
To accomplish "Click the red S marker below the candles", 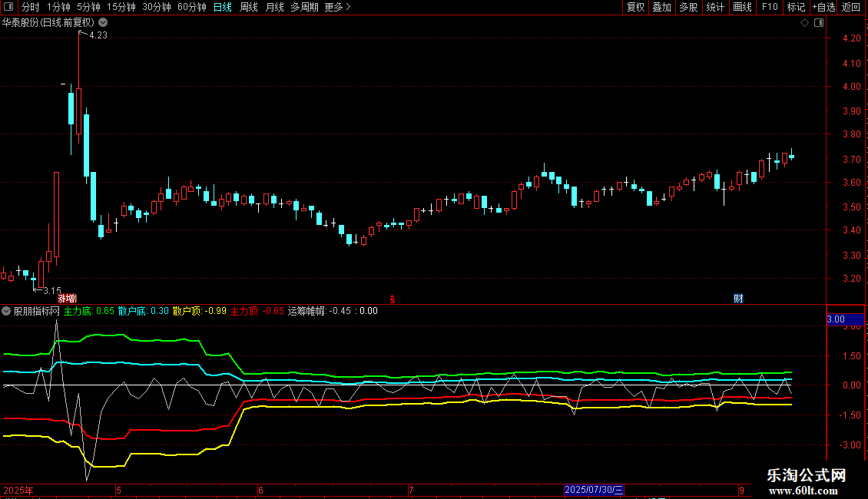I will [x=393, y=299].
